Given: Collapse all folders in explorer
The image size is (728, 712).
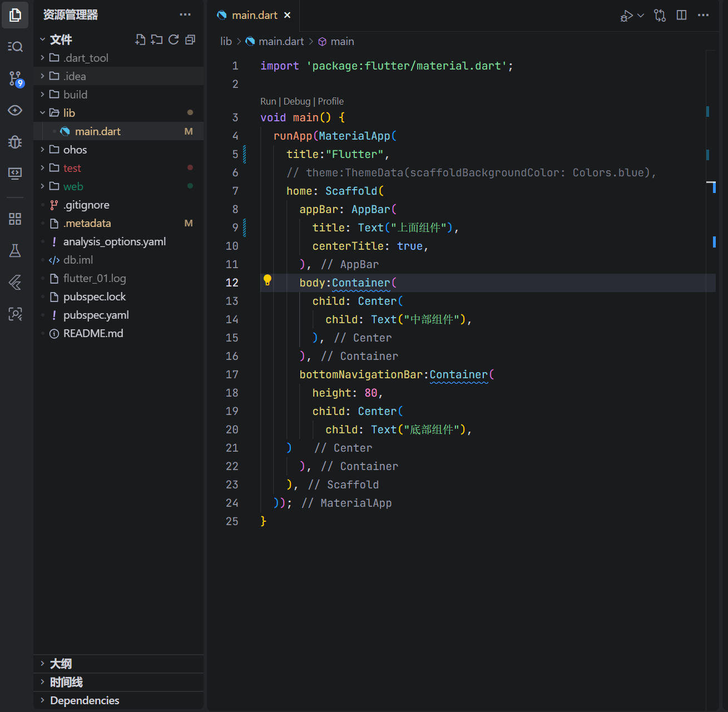Looking at the screenshot, I should pos(190,39).
